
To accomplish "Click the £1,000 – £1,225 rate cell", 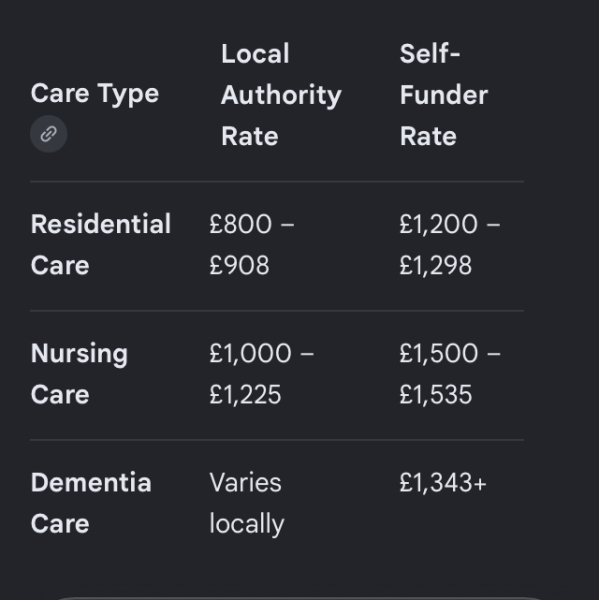I will coord(262,373).
